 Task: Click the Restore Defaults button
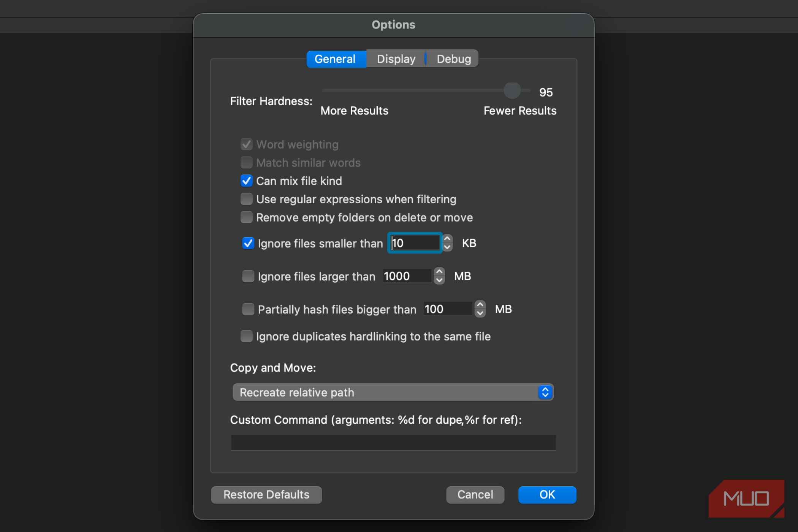click(266, 495)
